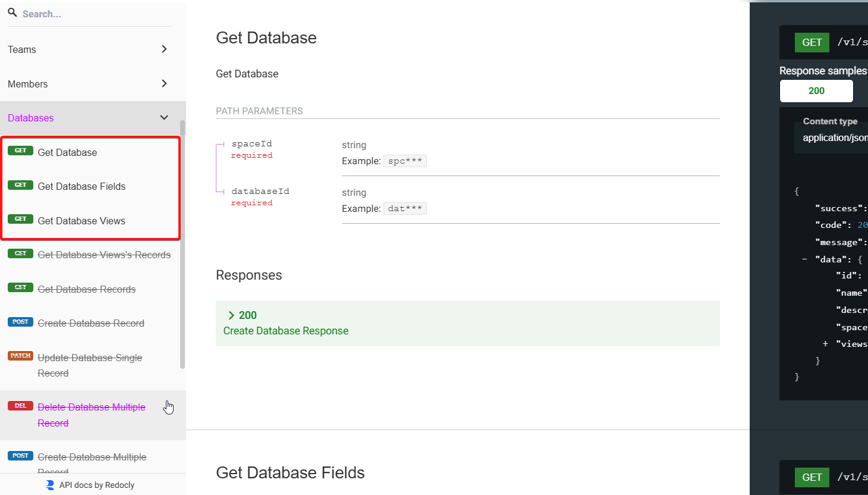The height and width of the screenshot is (495, 868).
Task: Click GET badge beside Get Database Fields
Action: click(x=20, y=185)
